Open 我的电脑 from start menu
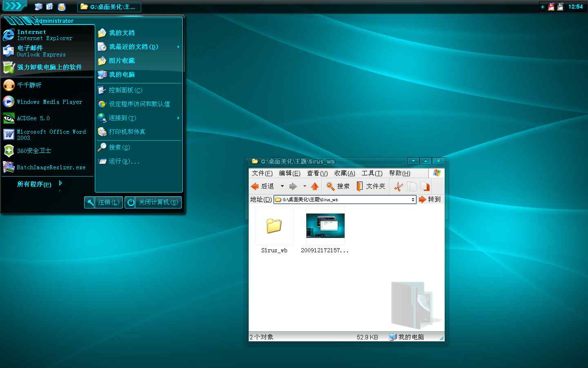The height and width of the screenshot is (368, 588). [x=139, y=74]
